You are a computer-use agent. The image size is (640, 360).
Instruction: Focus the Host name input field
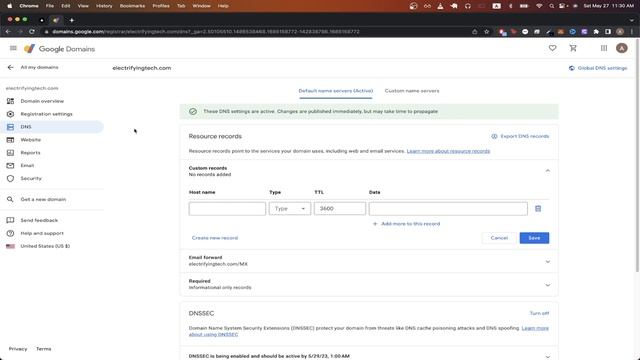(227, 209)
